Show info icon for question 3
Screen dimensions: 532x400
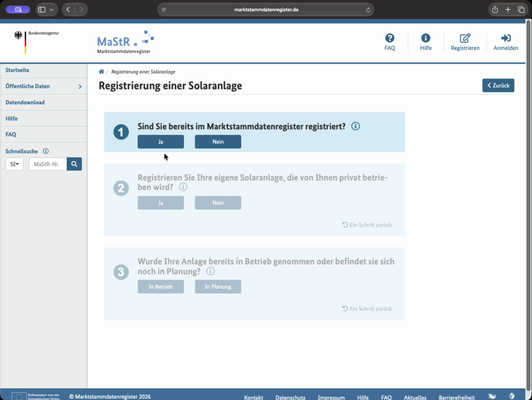[211, 271]
